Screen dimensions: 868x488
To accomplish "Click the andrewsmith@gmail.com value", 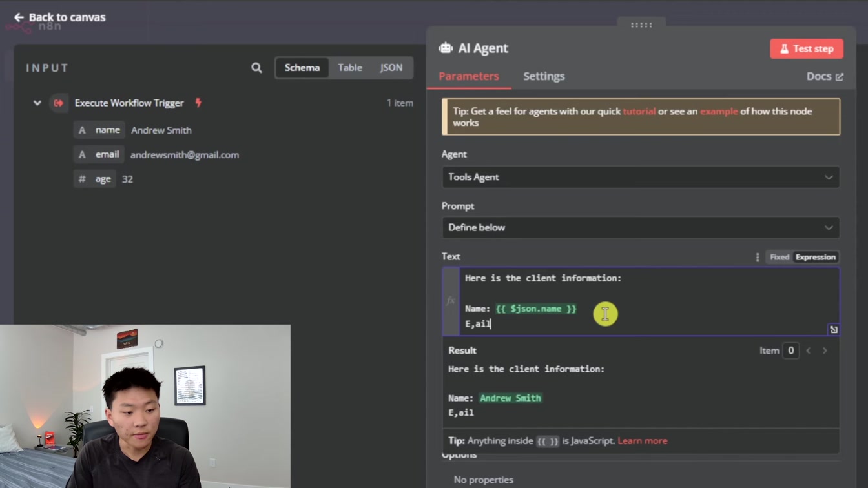I will point(185,155).
